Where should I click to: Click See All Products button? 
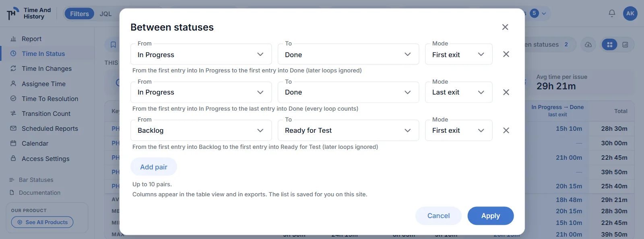click(x=42, y=222)
